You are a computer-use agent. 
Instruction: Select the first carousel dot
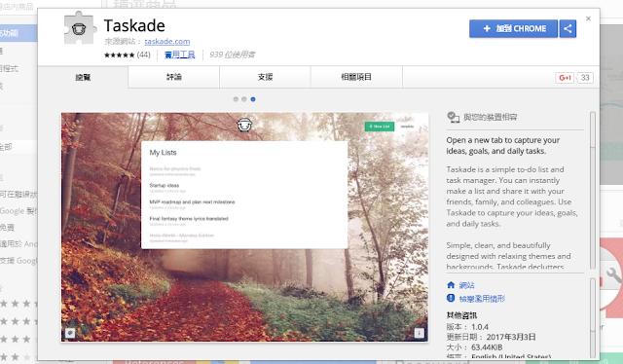tap(236, 99)
